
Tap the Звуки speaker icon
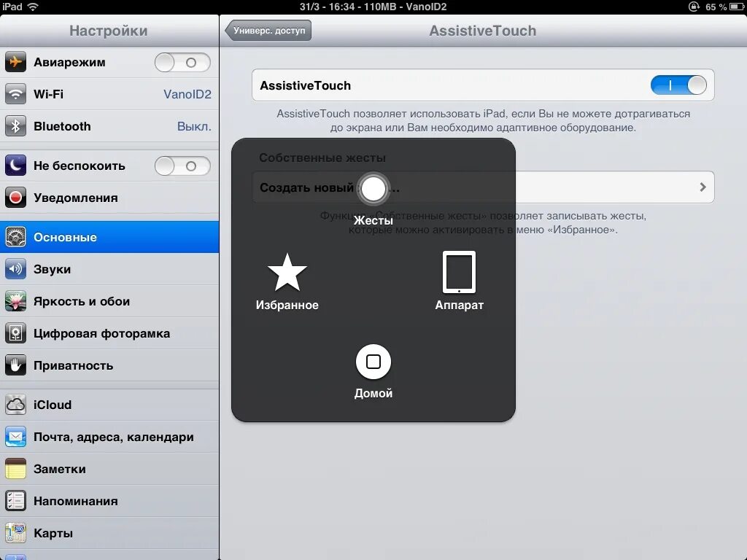point(15,269)
